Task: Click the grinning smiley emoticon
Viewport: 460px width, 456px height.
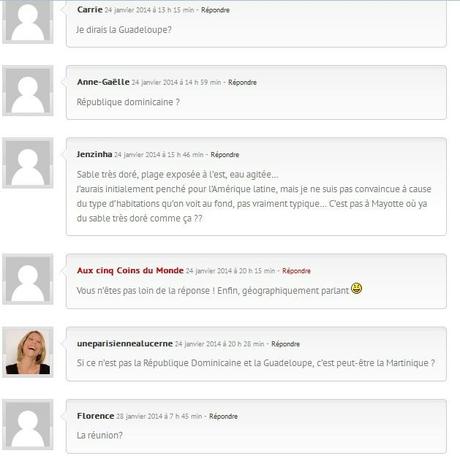Action: tap(356, 288)
